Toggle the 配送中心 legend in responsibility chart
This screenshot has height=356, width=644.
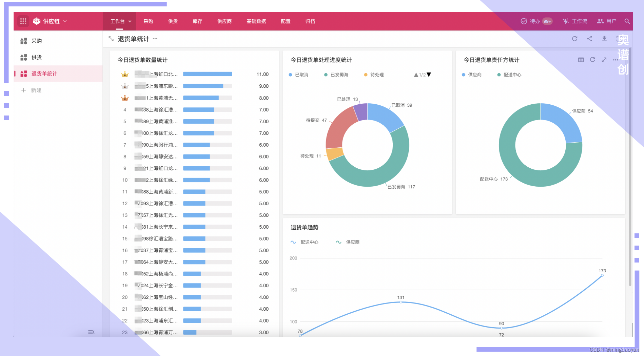point(509,75)
